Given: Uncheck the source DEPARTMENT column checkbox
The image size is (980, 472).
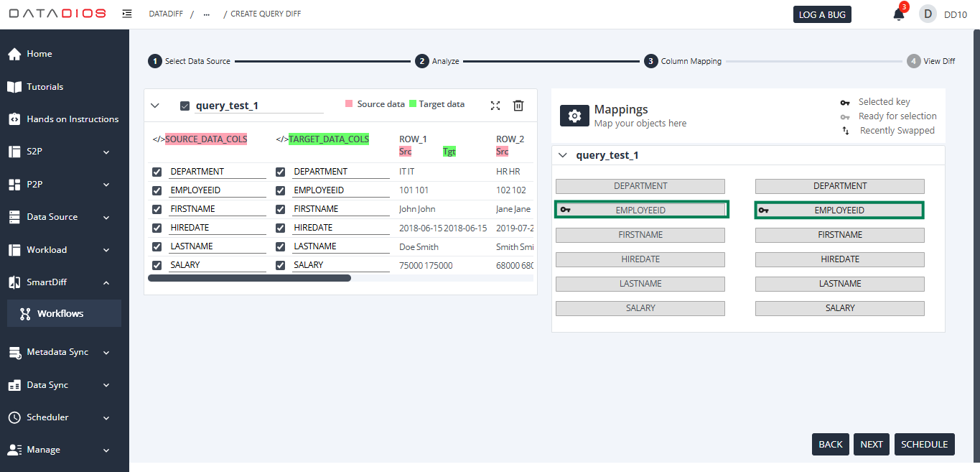Looking at the screenshot, I should tap(157, 172).
